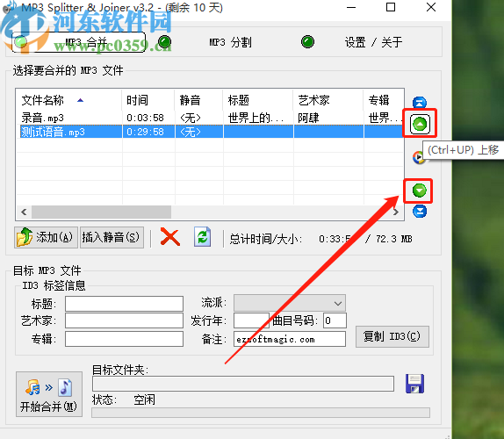The image size is (504, 439).
Task: Click the 72.3 MB total size text
Action: [x=393, y=239]
